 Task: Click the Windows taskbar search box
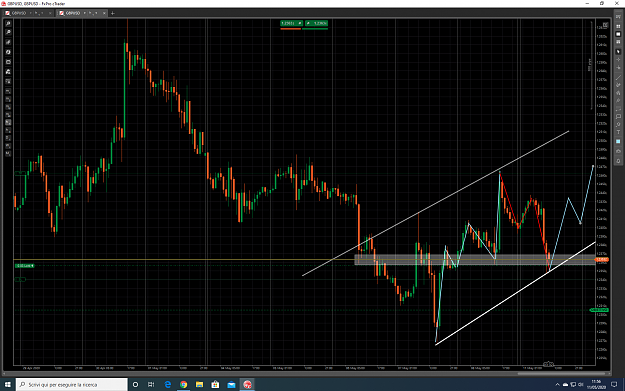click(x=72, y=385)
